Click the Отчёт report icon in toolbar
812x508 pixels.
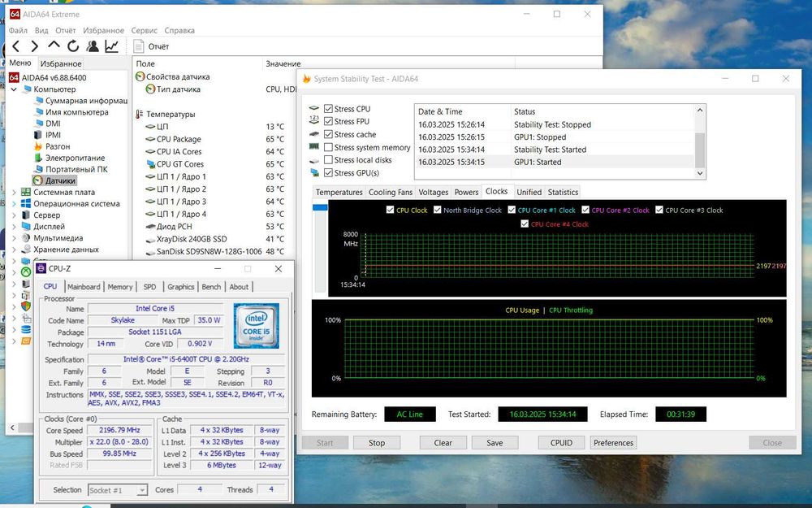coord(138,46)
